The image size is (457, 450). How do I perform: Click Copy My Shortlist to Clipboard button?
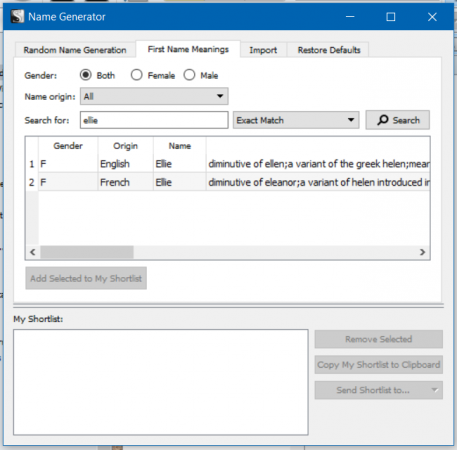click(x=379, y=365)
